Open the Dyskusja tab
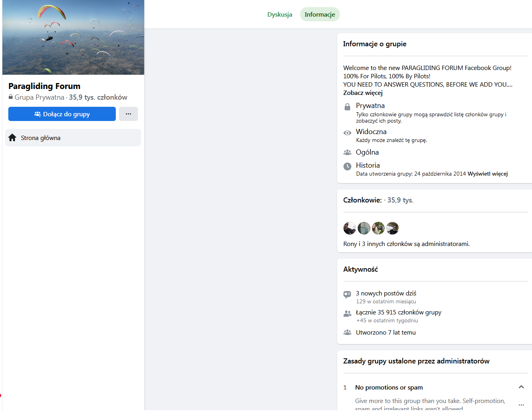Viewport: 532px width, 420px height. click(x=279, y=14)
